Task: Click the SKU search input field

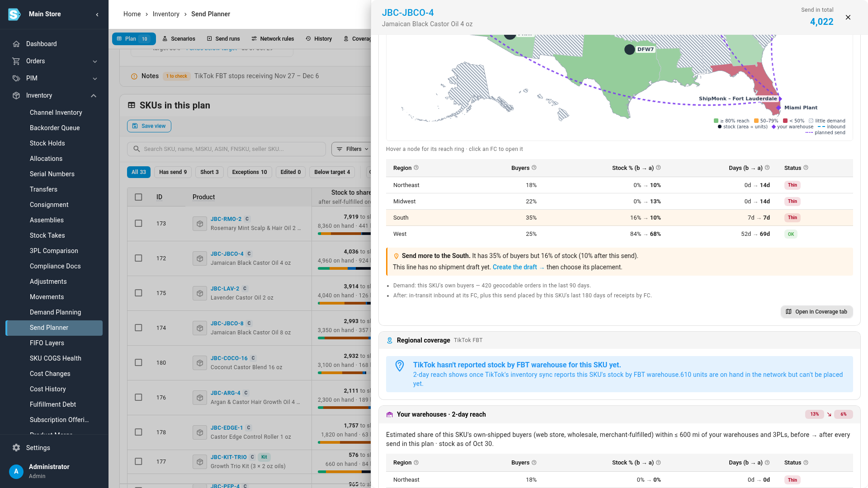Action: pos(226,149)
